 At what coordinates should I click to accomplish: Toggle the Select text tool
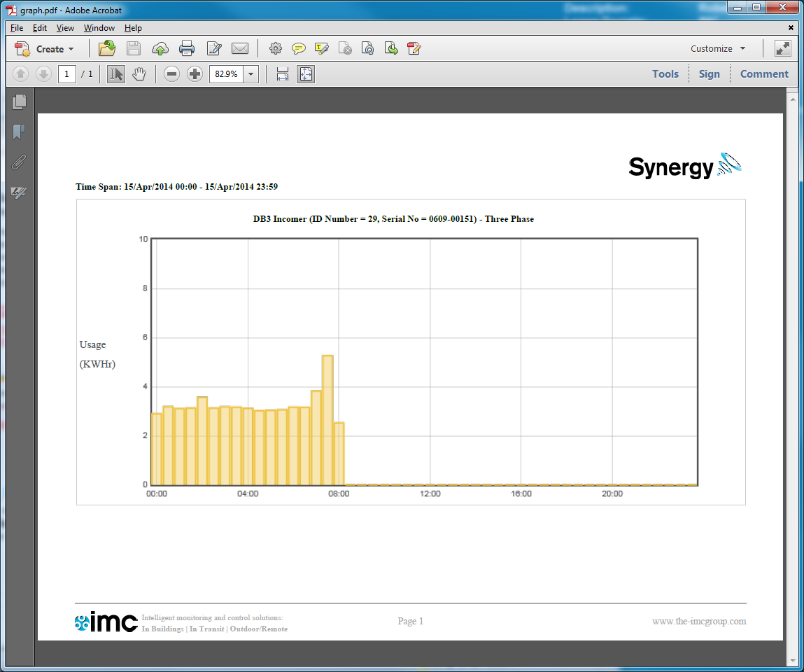(x=116, y=74)
